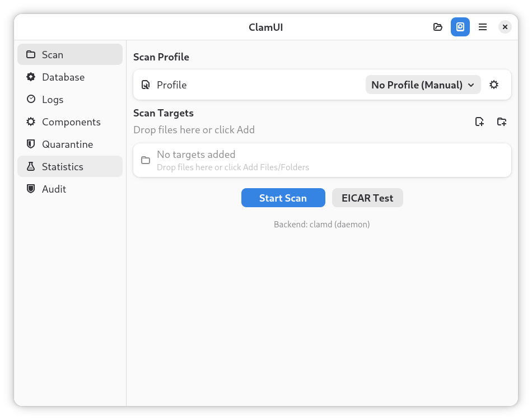Expand the No Profile (Manual) dropdown

423,85
